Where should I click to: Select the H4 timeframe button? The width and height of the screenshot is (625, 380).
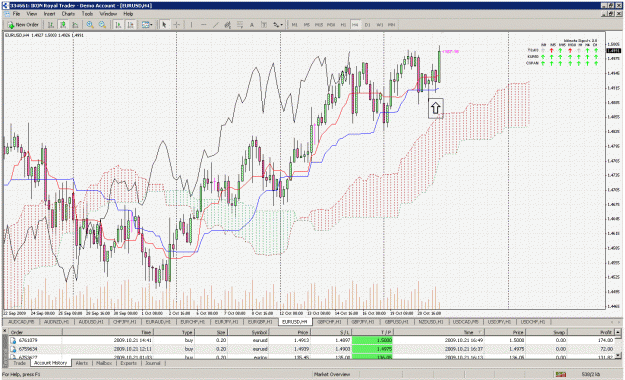pos(355,25)
